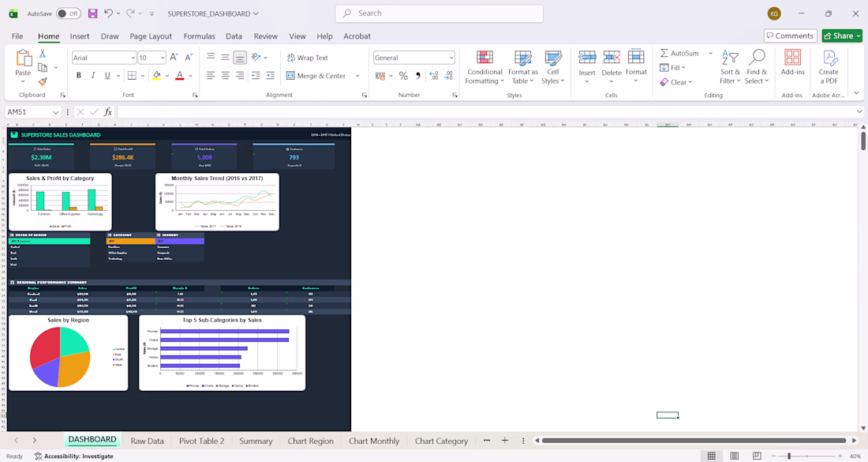Screen dimensions: 868x462
Task: Switch to Page Break Preview
Action: click(x=757, y=456)
